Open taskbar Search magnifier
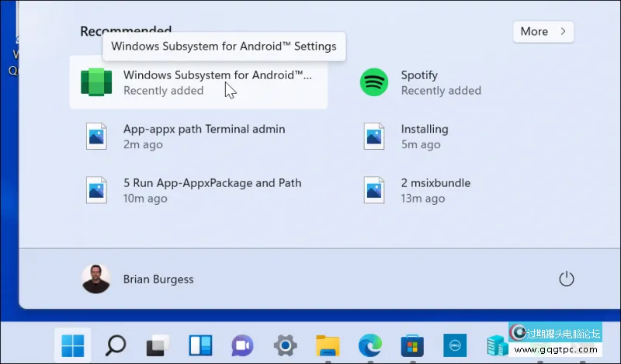Screen dimensions: 621x364 (116, 345)
